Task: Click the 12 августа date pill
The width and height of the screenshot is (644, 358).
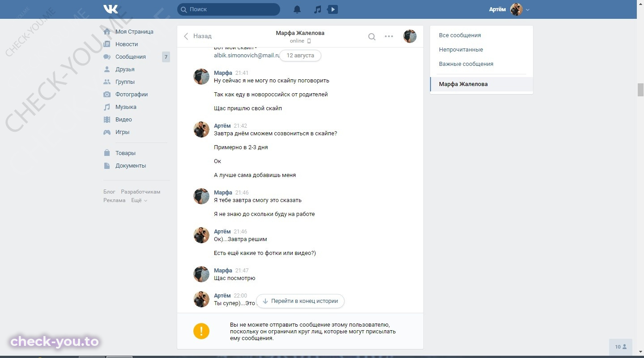Action: point(300,56)
